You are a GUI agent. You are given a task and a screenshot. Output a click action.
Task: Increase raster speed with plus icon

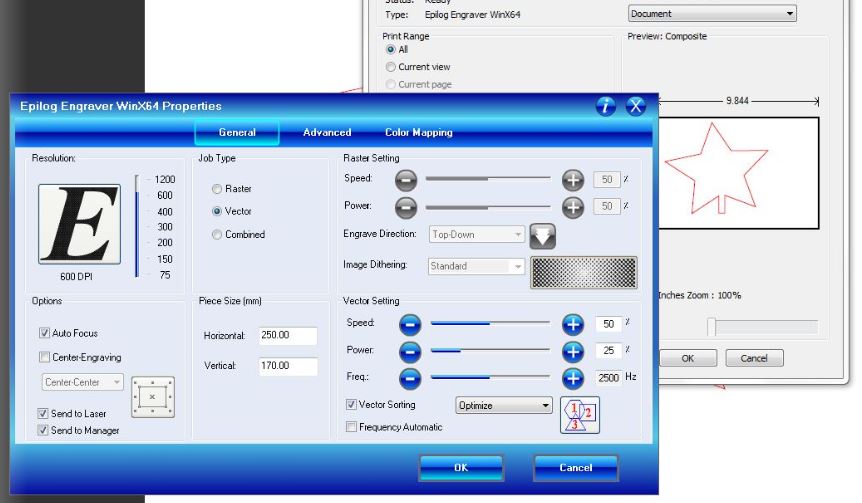click(573, 180)
